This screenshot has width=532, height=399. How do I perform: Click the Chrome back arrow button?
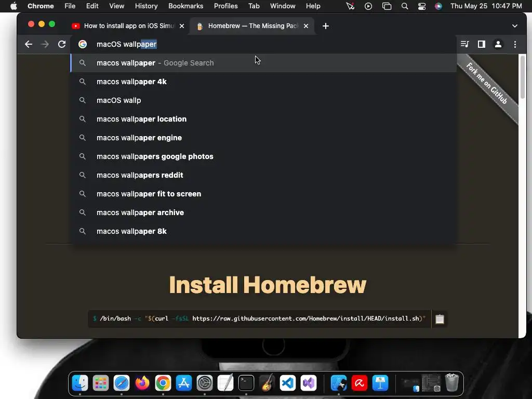tap(29, 44)
